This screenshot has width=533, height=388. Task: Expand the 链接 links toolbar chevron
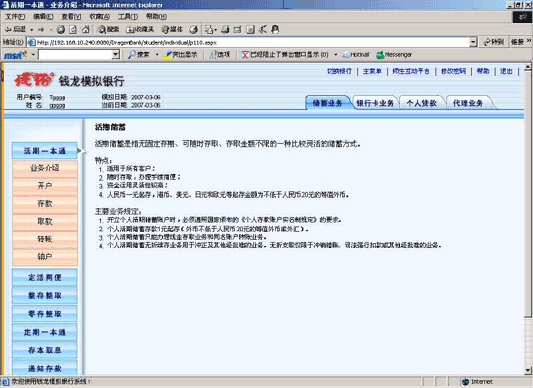click(529, 41)
